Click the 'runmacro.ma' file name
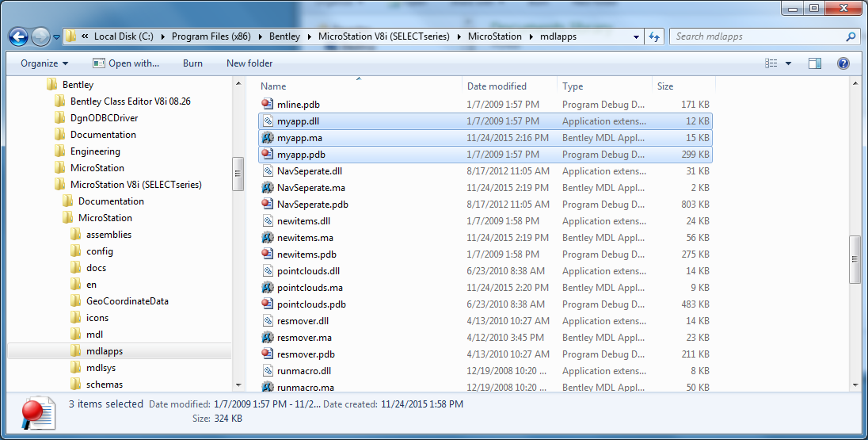The width and height of the screenshot is (868, 440). coord(306,387)
